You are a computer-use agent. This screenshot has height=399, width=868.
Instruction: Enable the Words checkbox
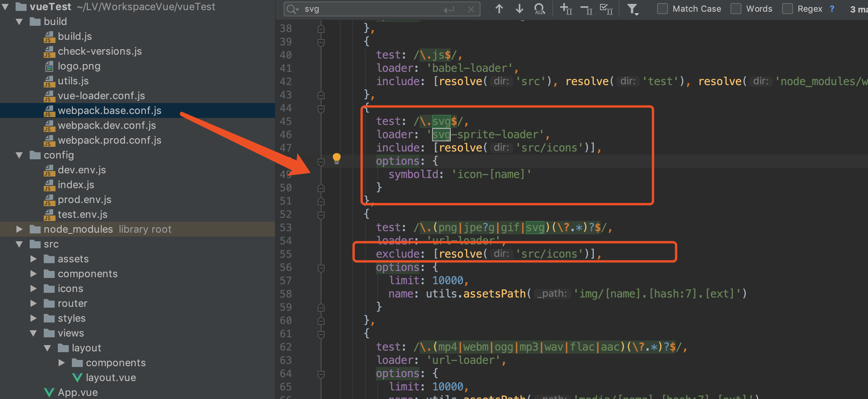[x=736, y=9]
